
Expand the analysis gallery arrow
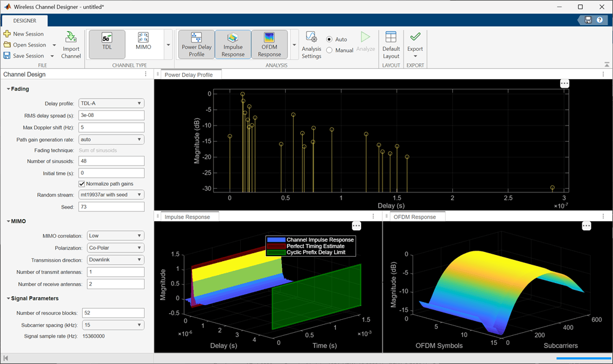coord(294,45)
